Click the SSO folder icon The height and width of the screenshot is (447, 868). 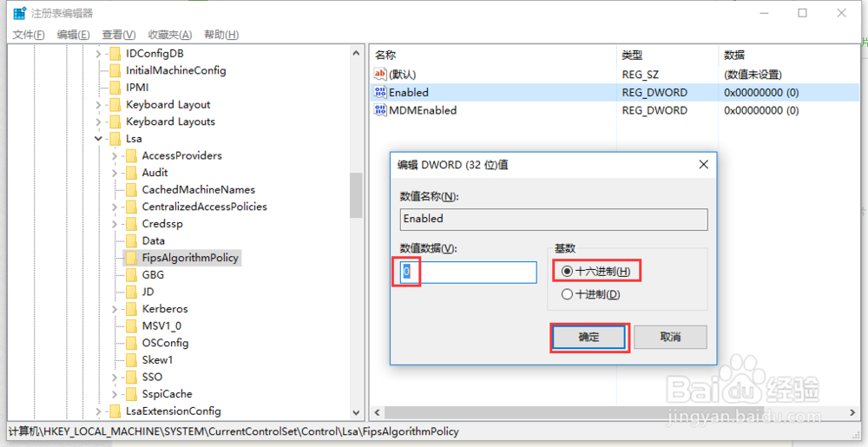pos(131,378)
